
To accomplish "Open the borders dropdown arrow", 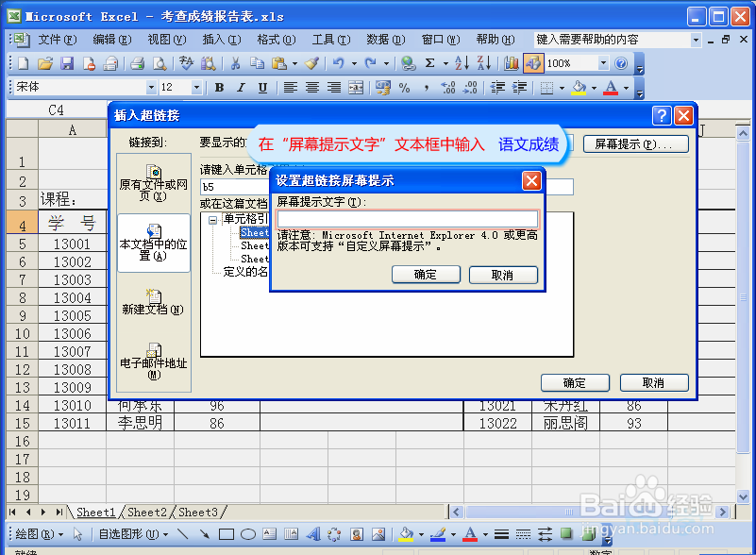I will [562, 87].
